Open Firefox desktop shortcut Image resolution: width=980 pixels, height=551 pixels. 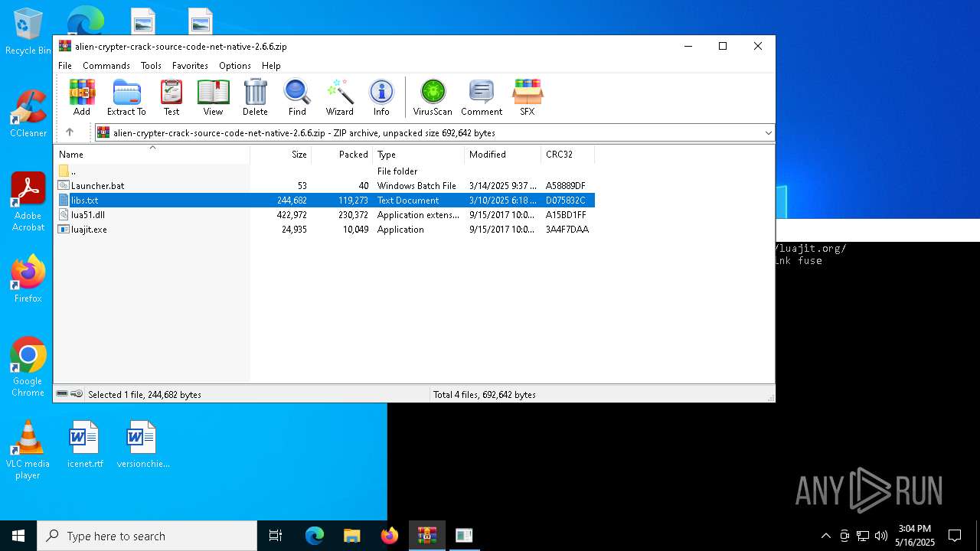pyautogui.click(x=28, y=279)
